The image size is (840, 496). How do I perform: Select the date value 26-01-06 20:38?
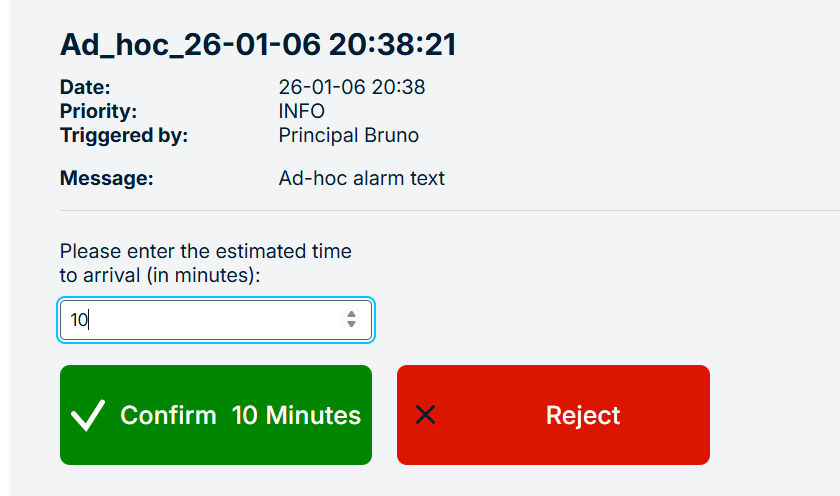351,87
